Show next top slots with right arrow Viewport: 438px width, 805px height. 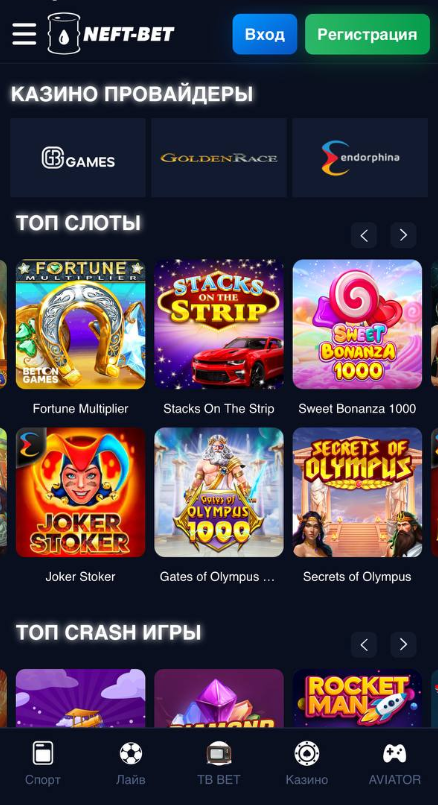pos(403,235)
